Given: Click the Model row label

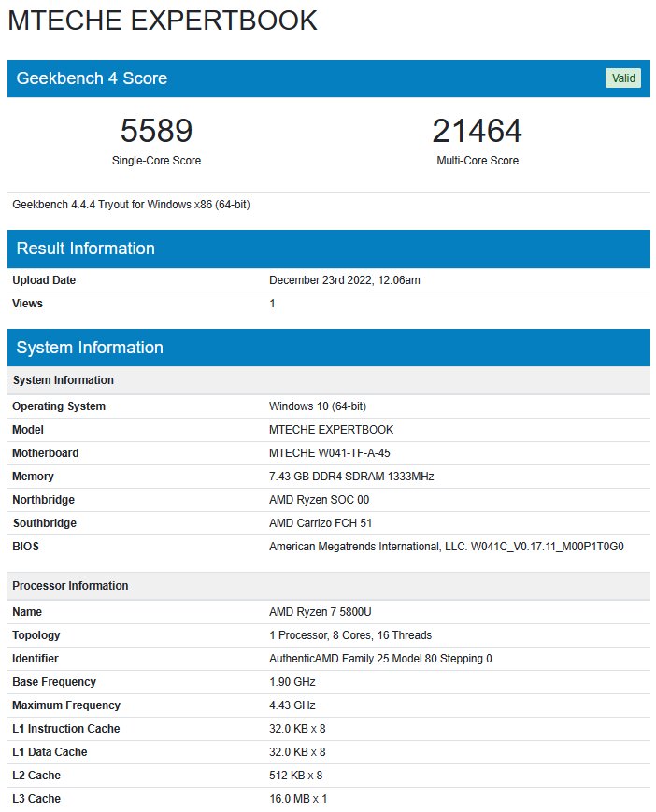Looking at the screenshot, I should [28, 430].
